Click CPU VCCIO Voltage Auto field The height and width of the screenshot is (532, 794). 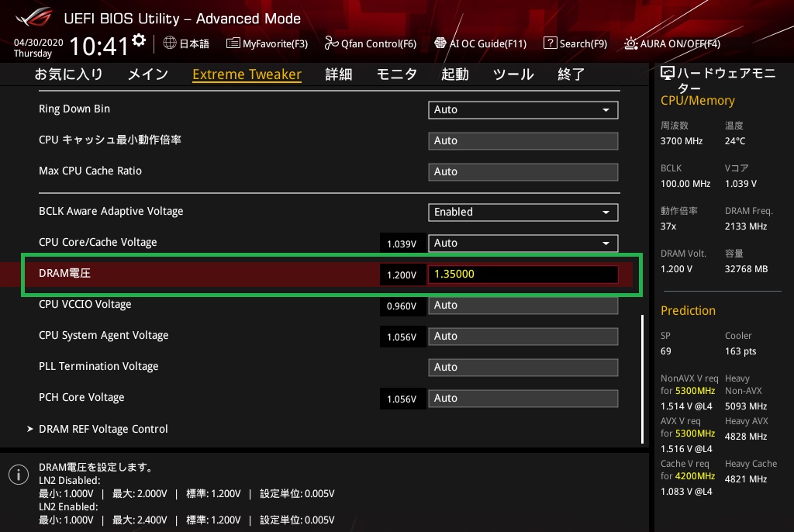click(523, 306)
